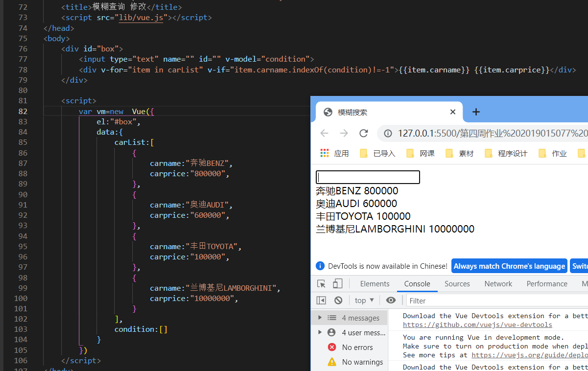Open the live expression eye icon
Viewport: 588px width, 371px height.
pos(391,300)
